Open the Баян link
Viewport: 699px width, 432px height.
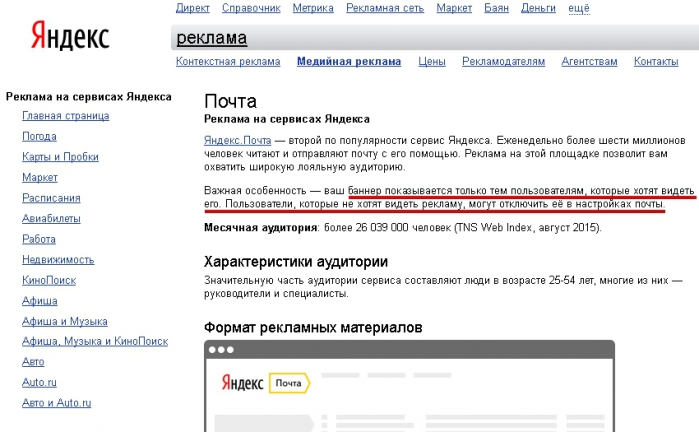point(496,8)
